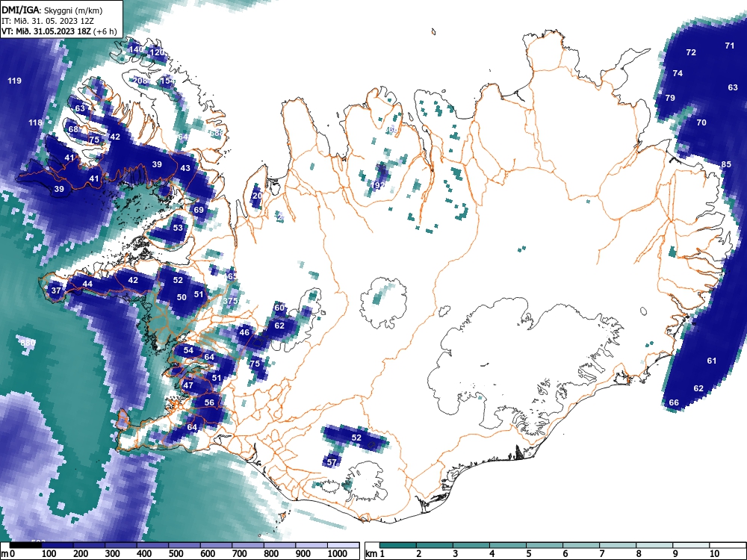Click the 66 value off southeast coast
This screenshot has height=560, width=747.
tap(674, 402)
